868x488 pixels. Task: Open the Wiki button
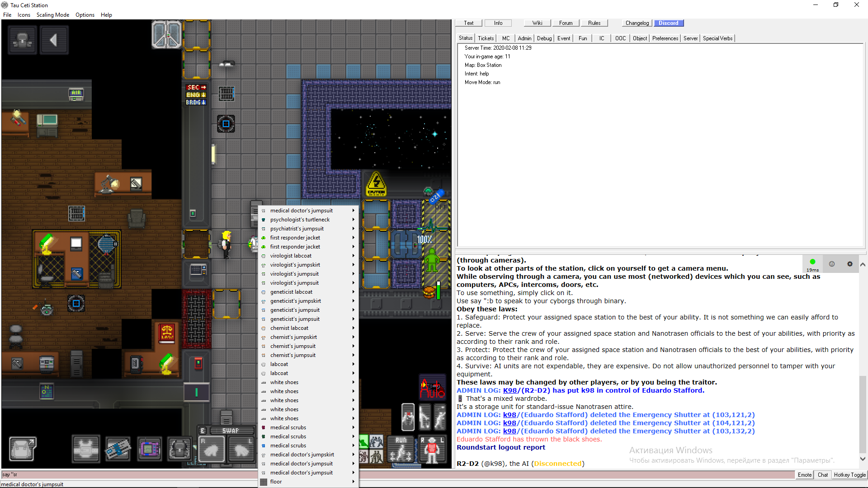click(537, 23)
